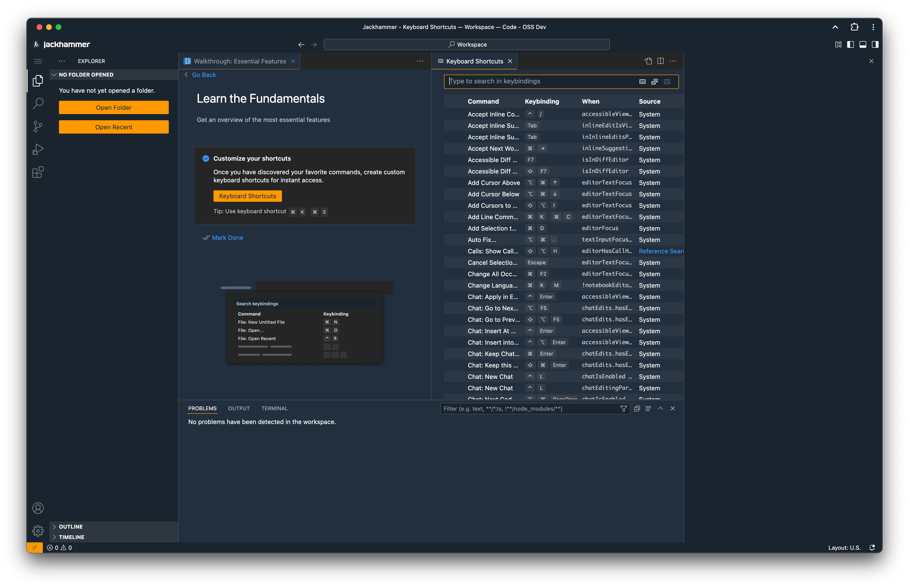Split the Keyboard Shortcuts editor right
Viewport: 909px width, 588px height.
point(660,61)
